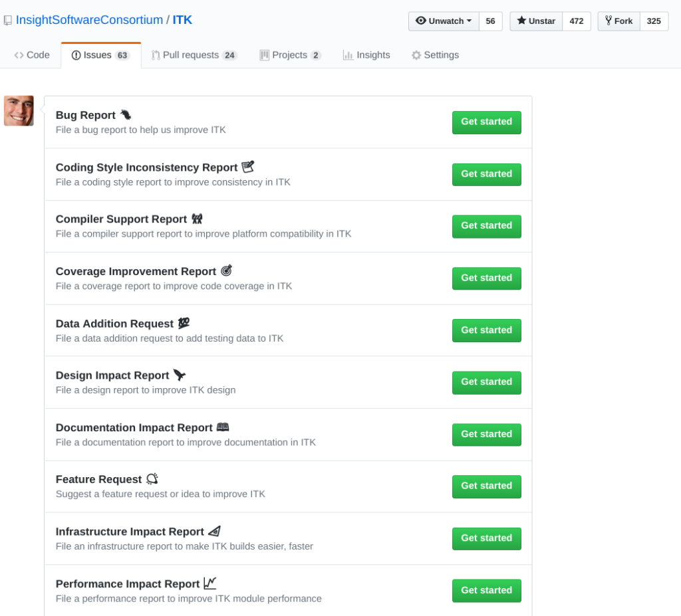Screen dimensions: 681x616
Task: Click the fork icon in the Fork button
Action: [x=609, y=21]
